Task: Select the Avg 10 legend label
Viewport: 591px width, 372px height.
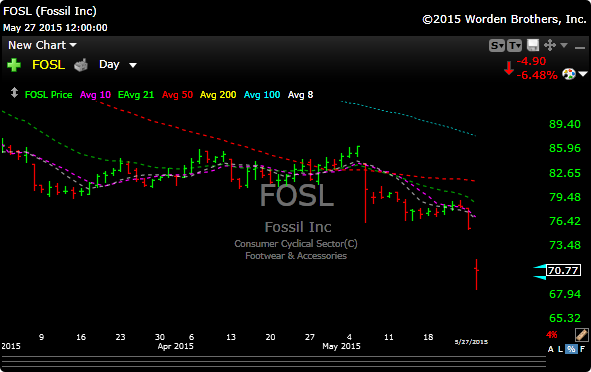Action: click(95, 95)
